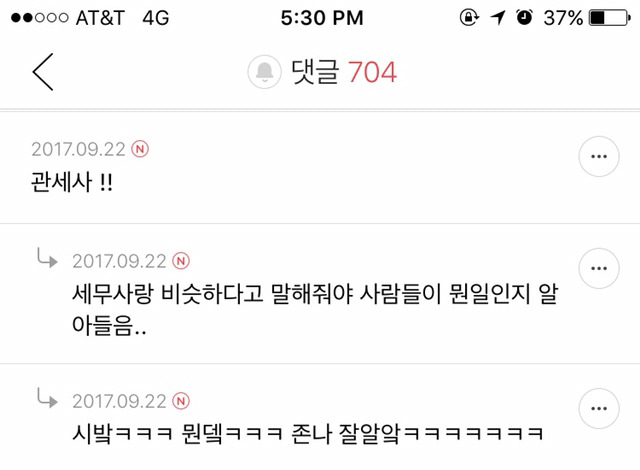Open more options for 세무사랑 reply
640x470 pixels.
coord(599,268)
